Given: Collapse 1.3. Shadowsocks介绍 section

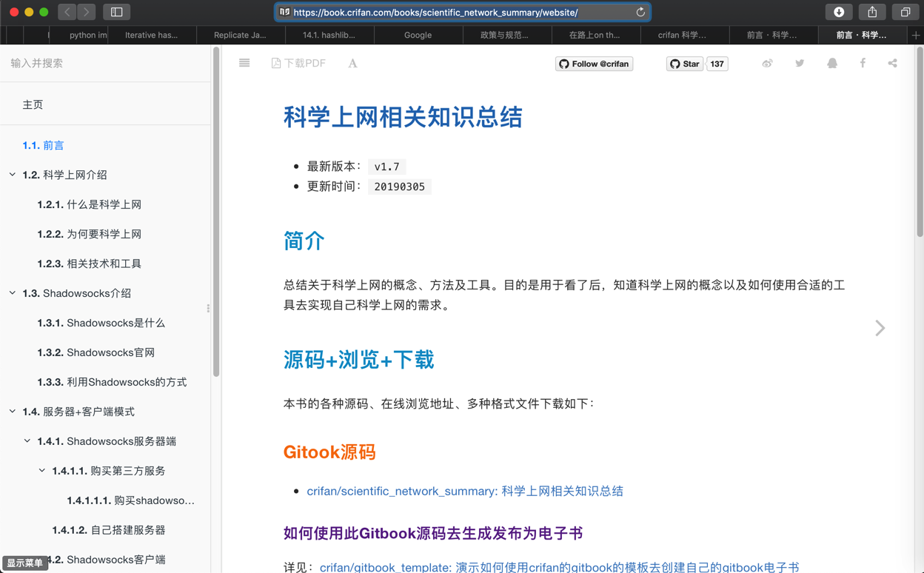Looking at the screenshot, I should 13,293.
